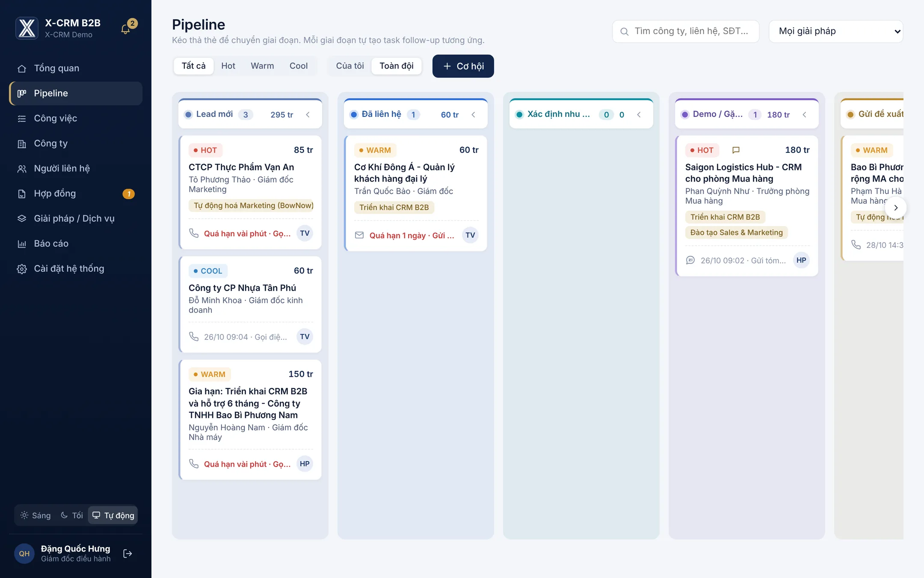Click the Gửi đề xuất column header
This screenshot has height=578, width=924.
(x=872, y=114)
